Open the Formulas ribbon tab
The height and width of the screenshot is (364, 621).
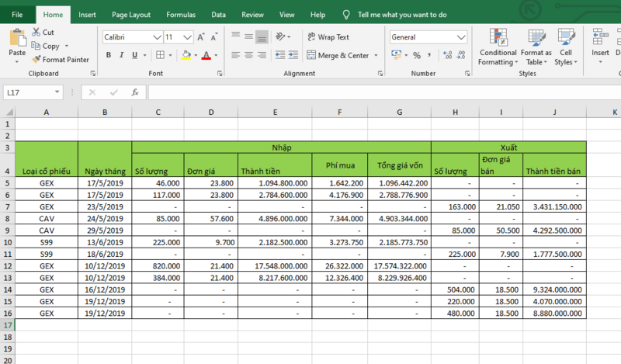pyautogui.click(x=180, y=14)
